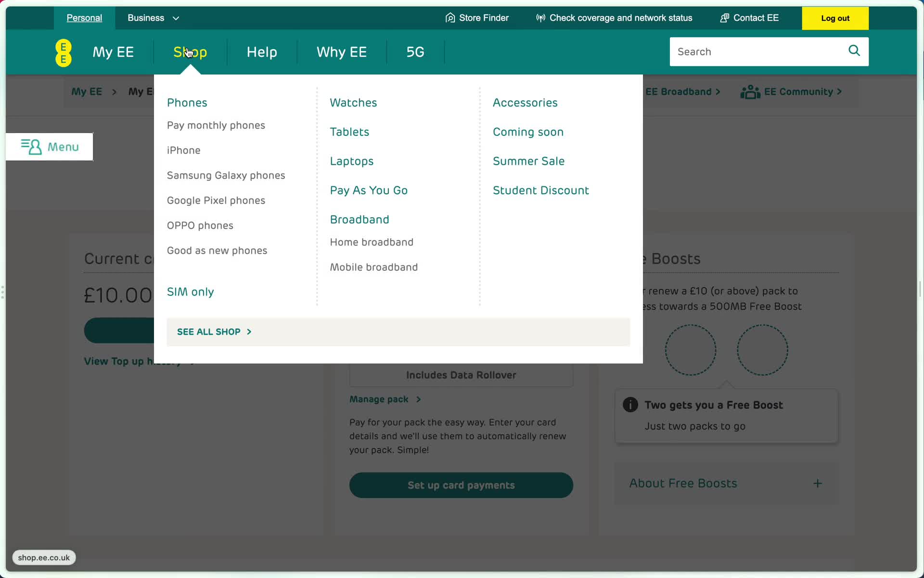Click Set up card payments button
This screenshot has height=578, width=924.
[x=461, y=485]
